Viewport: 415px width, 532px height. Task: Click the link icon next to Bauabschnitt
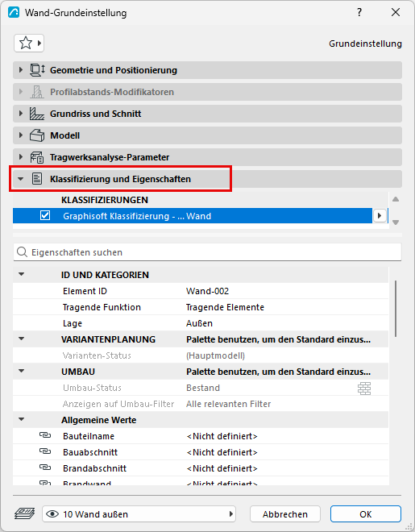pos(45,451)
